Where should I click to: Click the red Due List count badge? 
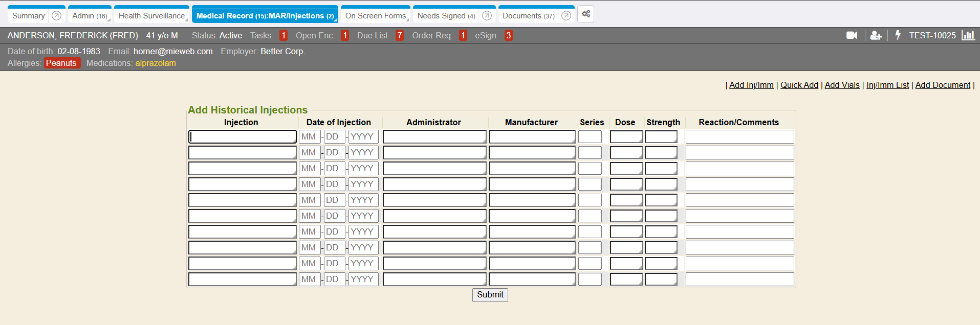click(x=399, y=36)
